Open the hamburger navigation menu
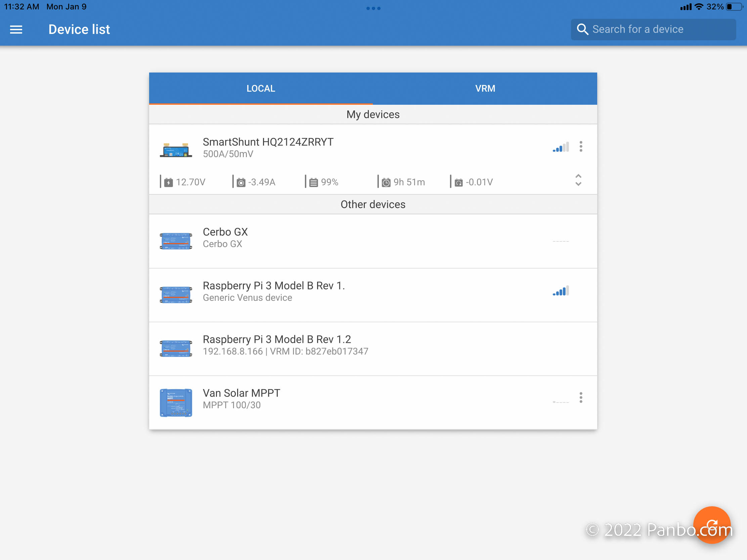This screenshot has width=747, height=560. 16,29
